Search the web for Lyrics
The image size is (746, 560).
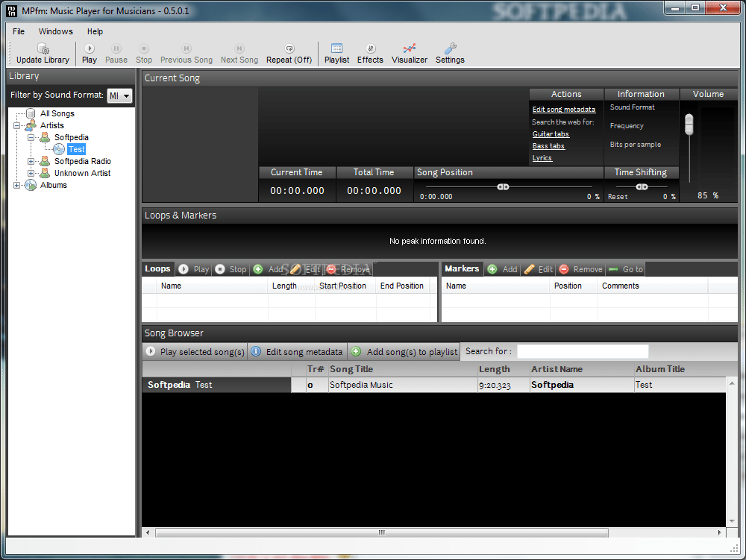[542, 158]
